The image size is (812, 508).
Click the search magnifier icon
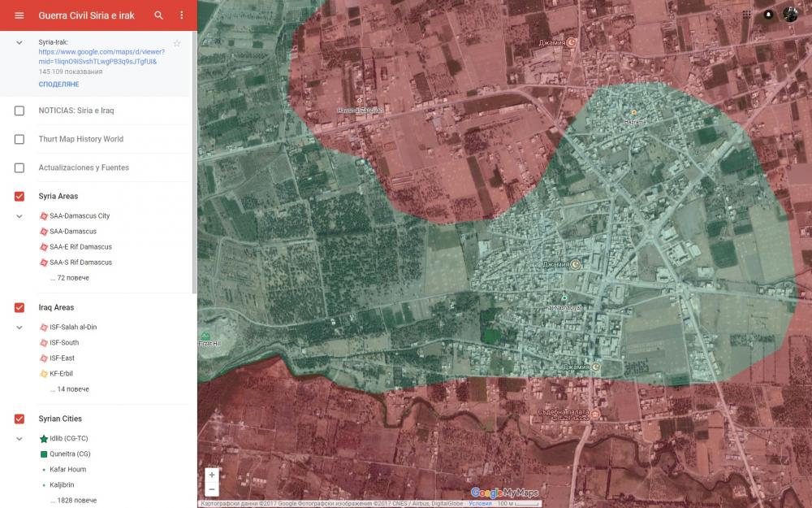[x=159, y=15]
